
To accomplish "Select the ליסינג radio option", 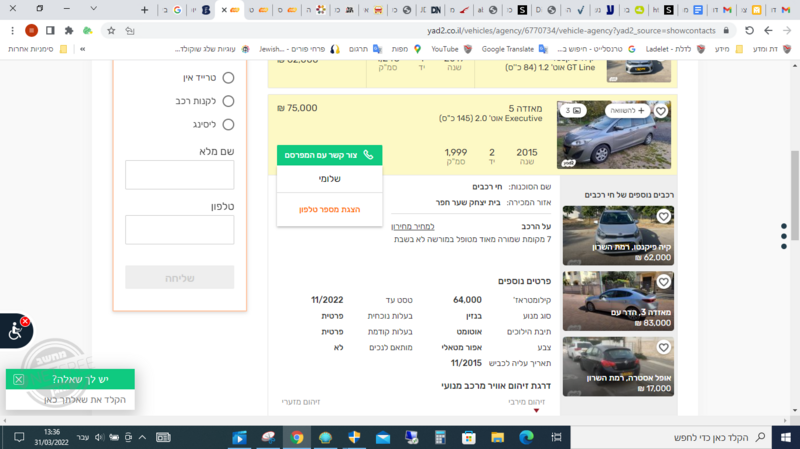I will click(228, 124).
